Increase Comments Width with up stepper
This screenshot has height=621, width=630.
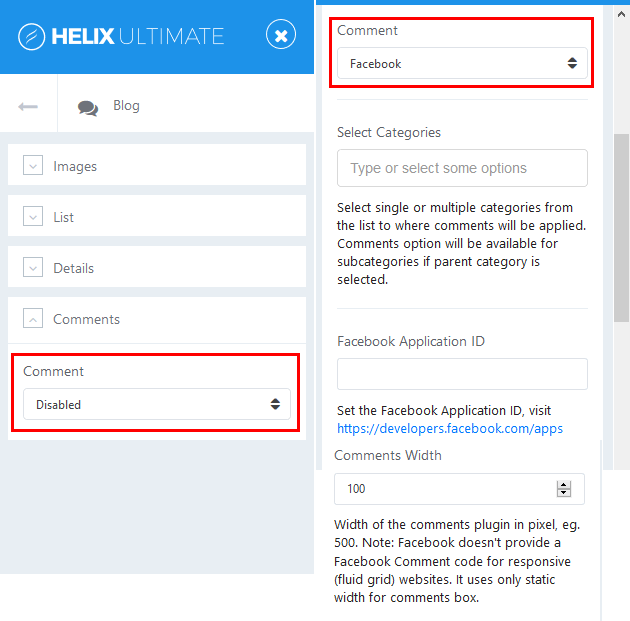pyautogui.click(x=564, y=484)
